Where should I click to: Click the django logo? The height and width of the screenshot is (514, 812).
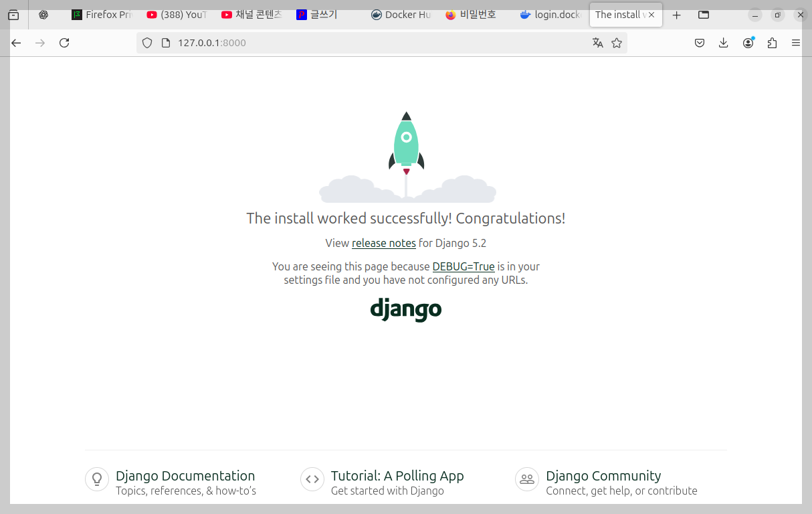(406, 309)
